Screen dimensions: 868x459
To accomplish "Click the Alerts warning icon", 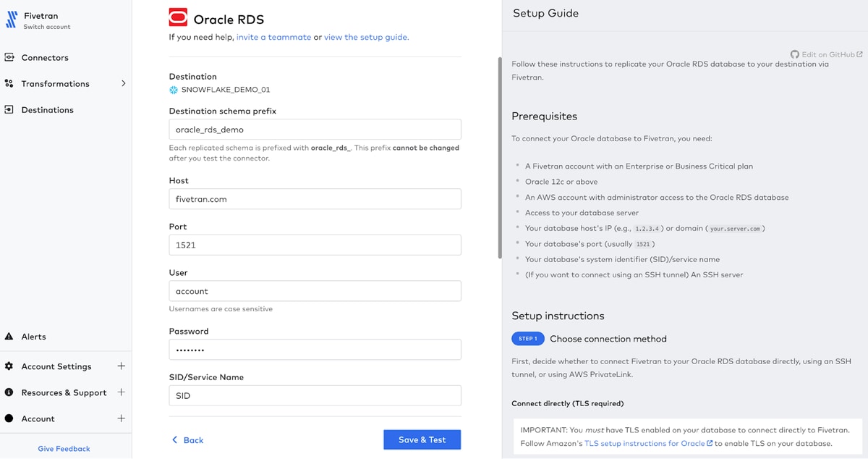I will pyautogui.click(x=9, y=337).
